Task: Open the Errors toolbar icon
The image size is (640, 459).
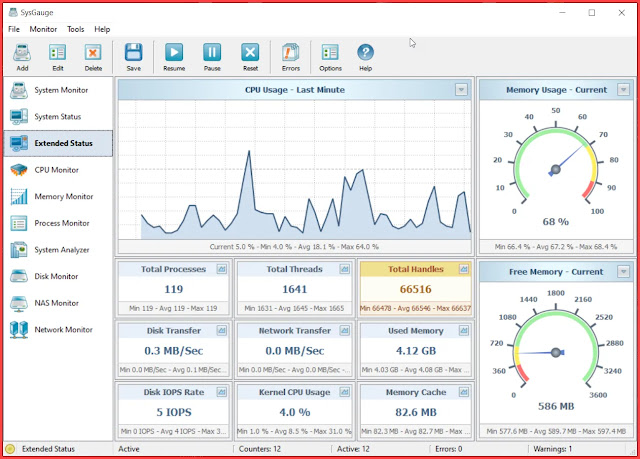Action: click(x=291, y=53)
